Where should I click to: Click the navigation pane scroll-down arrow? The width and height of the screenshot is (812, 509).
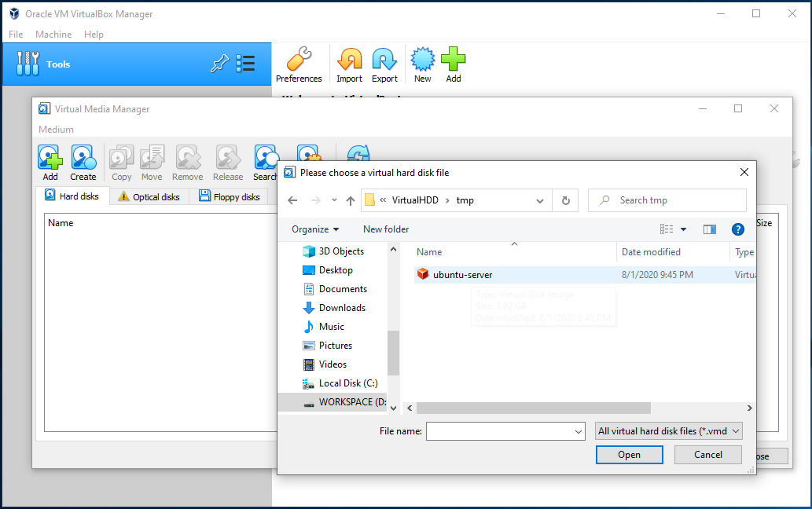pyautogui.click(x=394, y=408)
